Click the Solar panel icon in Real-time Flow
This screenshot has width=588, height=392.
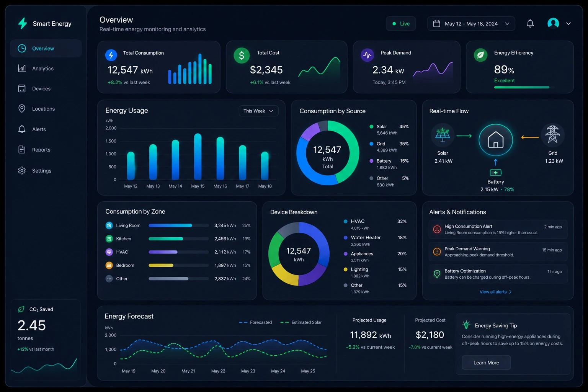point(443,135)
